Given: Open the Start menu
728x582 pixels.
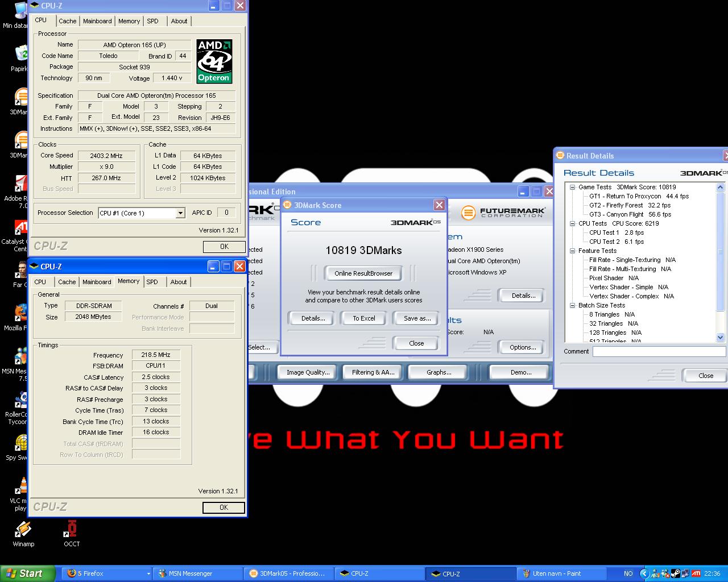Looking at the screenshot, I should 28,573.
